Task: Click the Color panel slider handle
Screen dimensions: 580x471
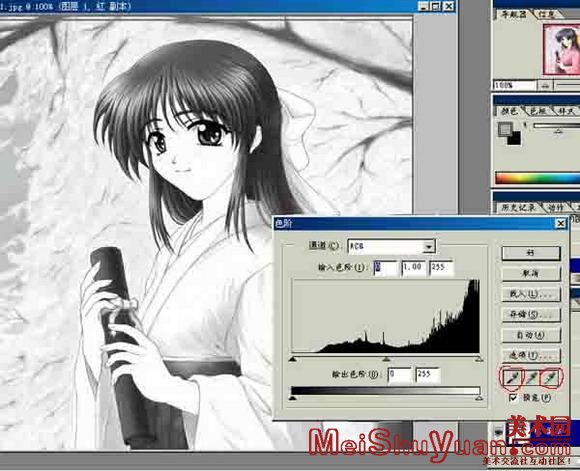Action: (559, 131)
